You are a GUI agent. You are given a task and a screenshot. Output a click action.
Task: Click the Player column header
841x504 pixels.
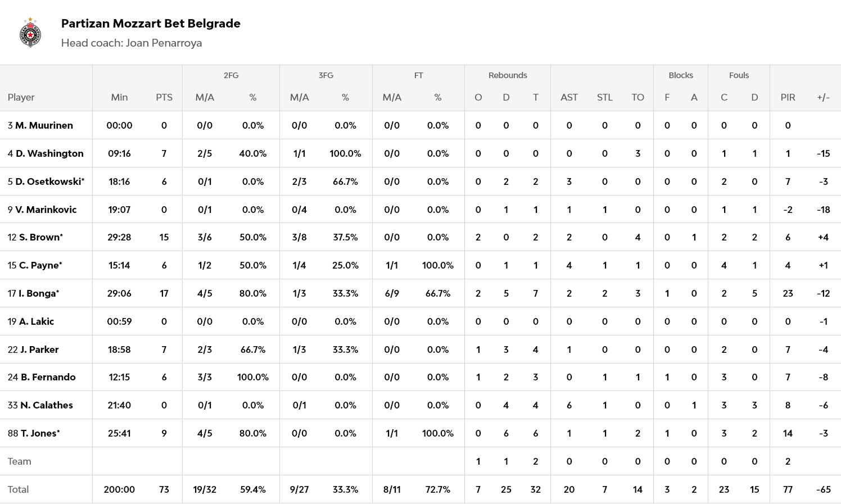click(x=21, y=97)
